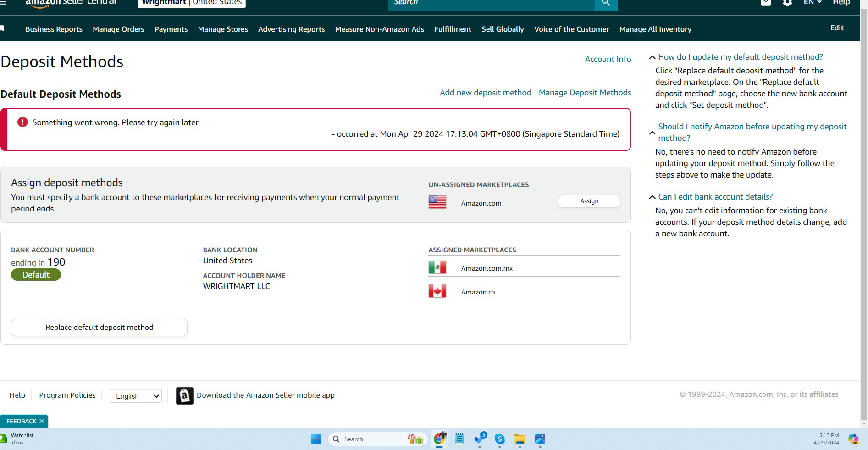Open File Explorer from the taskbar
The height and width of the screenshot is (450, 868).
[520, 439]
